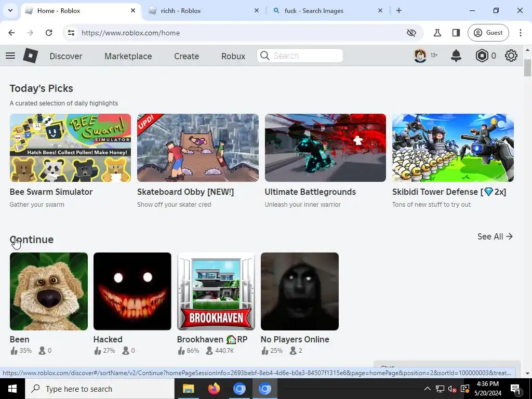532x399 pixels.
Task: Click the page vertical scrollbar thumb
Action: pyautogui.click(x=527, y=68)
